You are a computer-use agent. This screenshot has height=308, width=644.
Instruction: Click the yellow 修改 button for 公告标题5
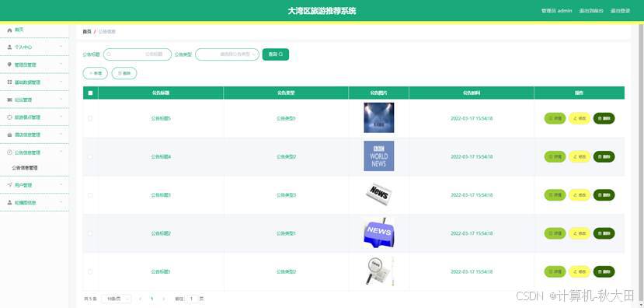[580, 118]
